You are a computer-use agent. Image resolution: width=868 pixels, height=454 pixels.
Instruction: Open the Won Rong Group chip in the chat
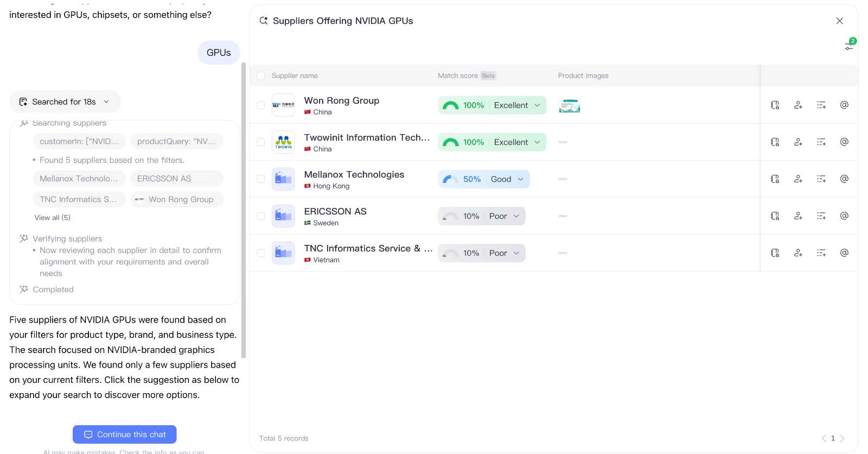click(x=177, y=200)
